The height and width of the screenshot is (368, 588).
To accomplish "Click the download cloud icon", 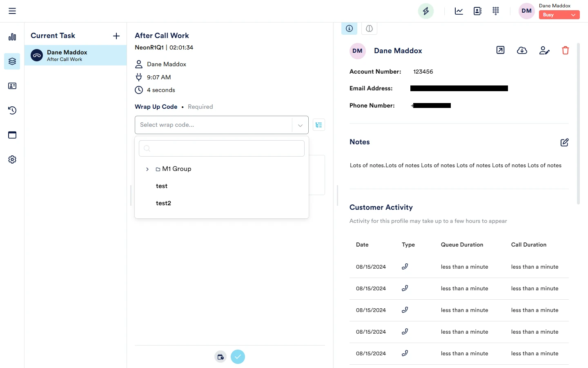I will pos(522,50).
